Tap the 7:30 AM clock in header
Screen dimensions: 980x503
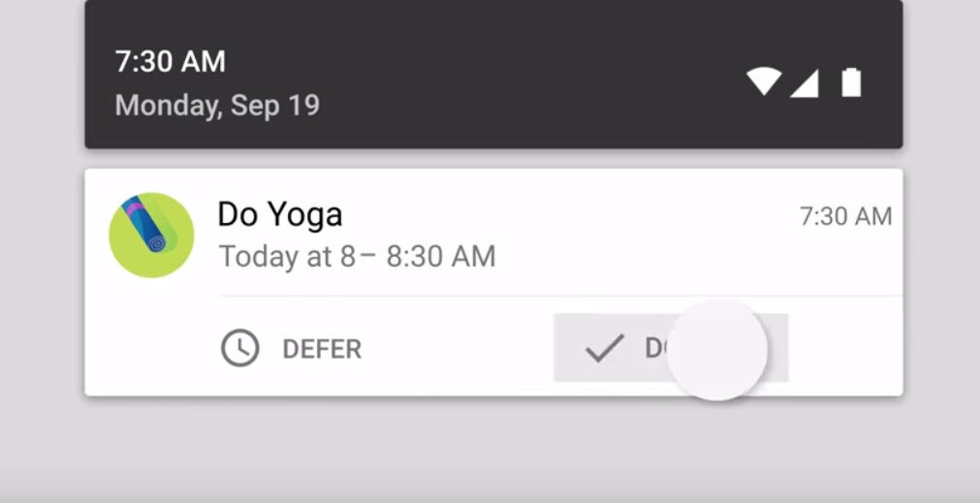(x=170, y=62)
